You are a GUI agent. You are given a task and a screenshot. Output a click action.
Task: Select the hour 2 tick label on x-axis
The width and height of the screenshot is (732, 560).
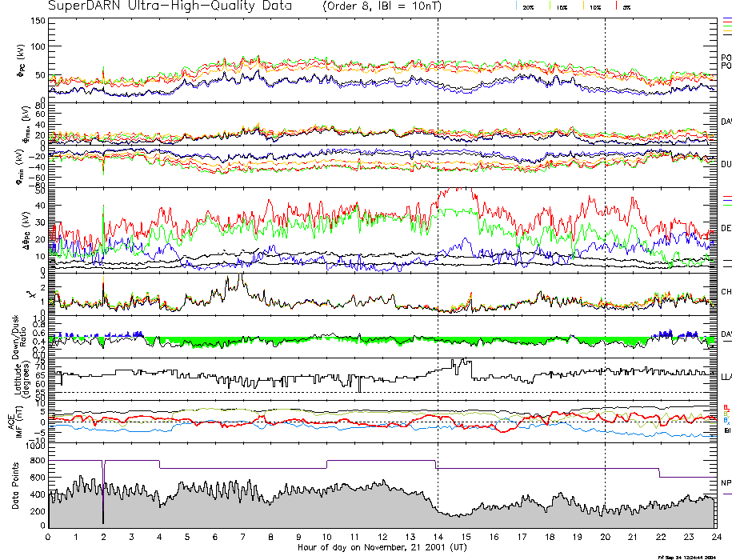pos(104,538)
